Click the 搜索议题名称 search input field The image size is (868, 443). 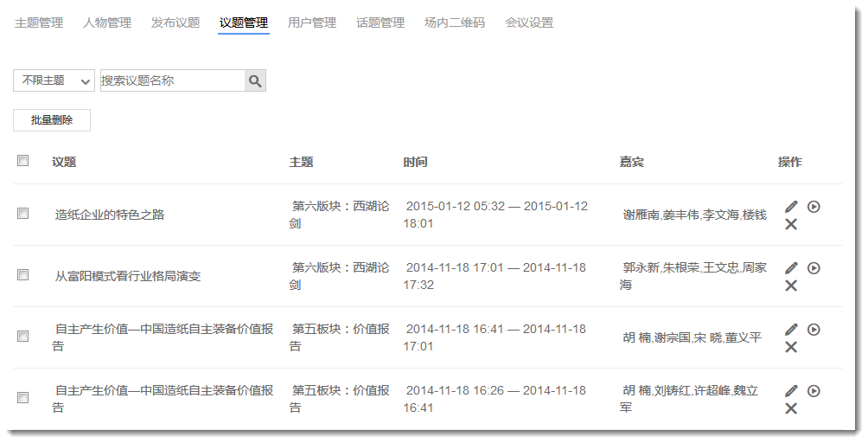click(171, 80)
